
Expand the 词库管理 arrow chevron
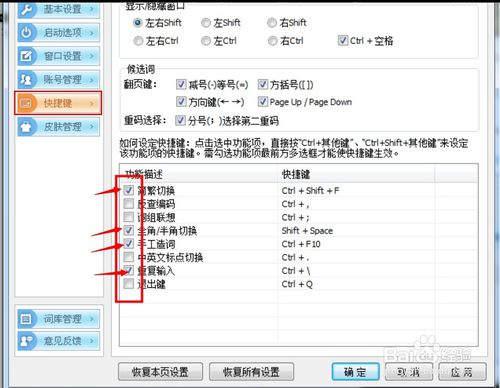[x=92, y=319]
